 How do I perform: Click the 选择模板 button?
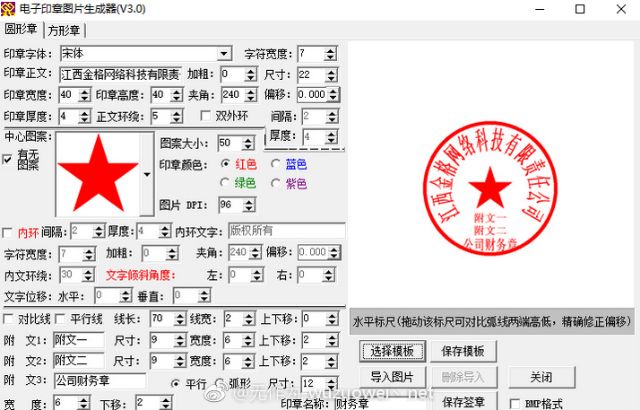tap(392, 351)
